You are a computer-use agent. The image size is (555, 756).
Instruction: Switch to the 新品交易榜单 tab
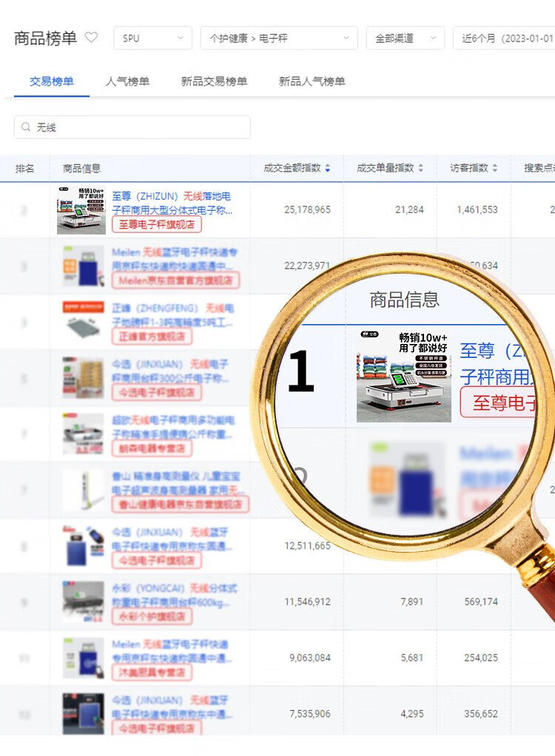click(214, 81)
